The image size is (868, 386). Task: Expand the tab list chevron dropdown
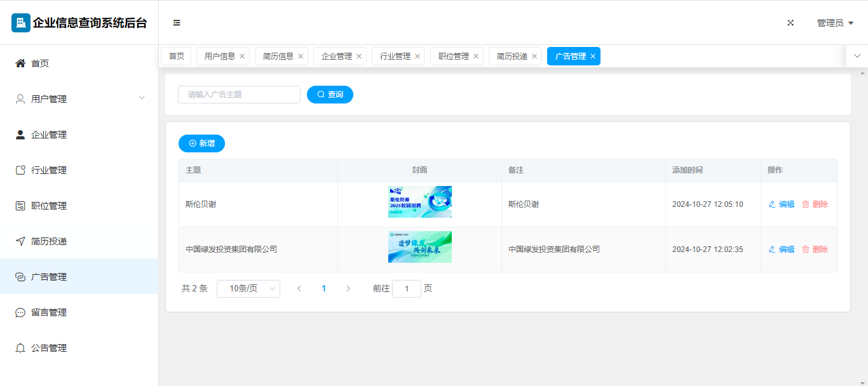tap(857, 56)
